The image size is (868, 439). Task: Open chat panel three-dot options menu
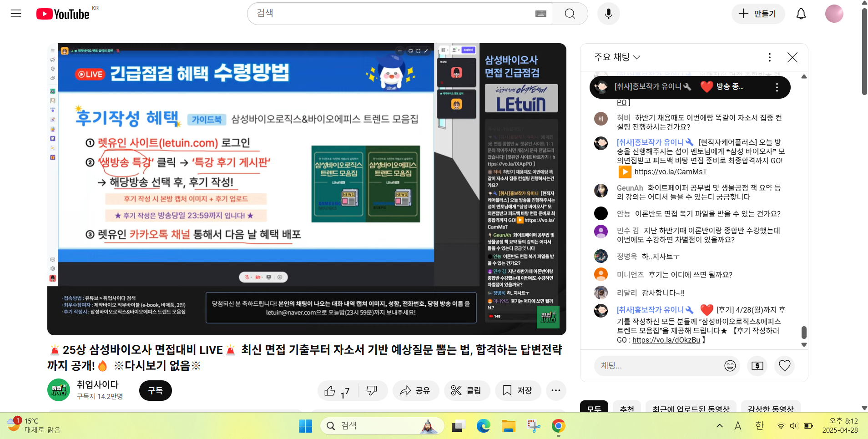pyautogui.click(x=769, y=57)
